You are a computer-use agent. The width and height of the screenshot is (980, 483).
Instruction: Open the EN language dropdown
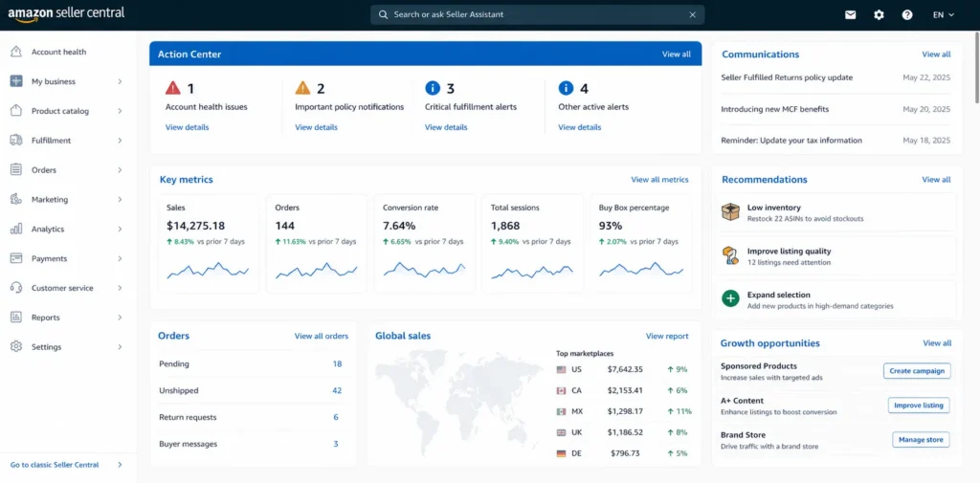[x=943, y=15]
